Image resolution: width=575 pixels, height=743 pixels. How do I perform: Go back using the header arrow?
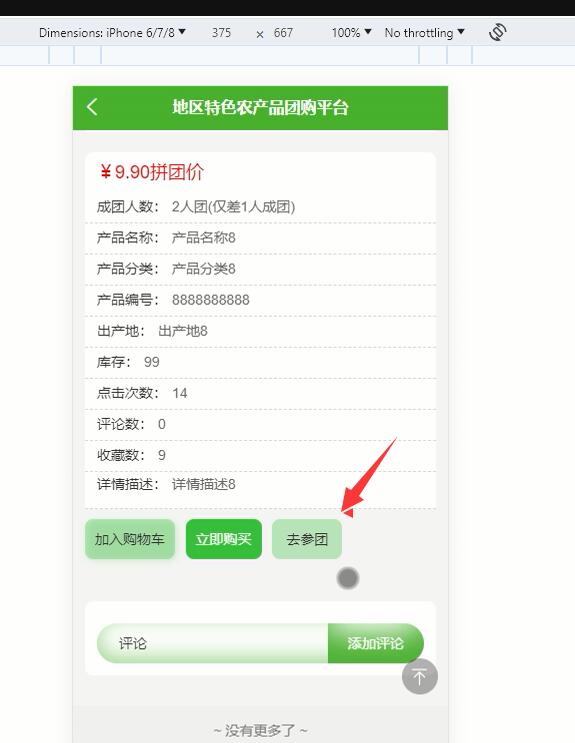92,107
